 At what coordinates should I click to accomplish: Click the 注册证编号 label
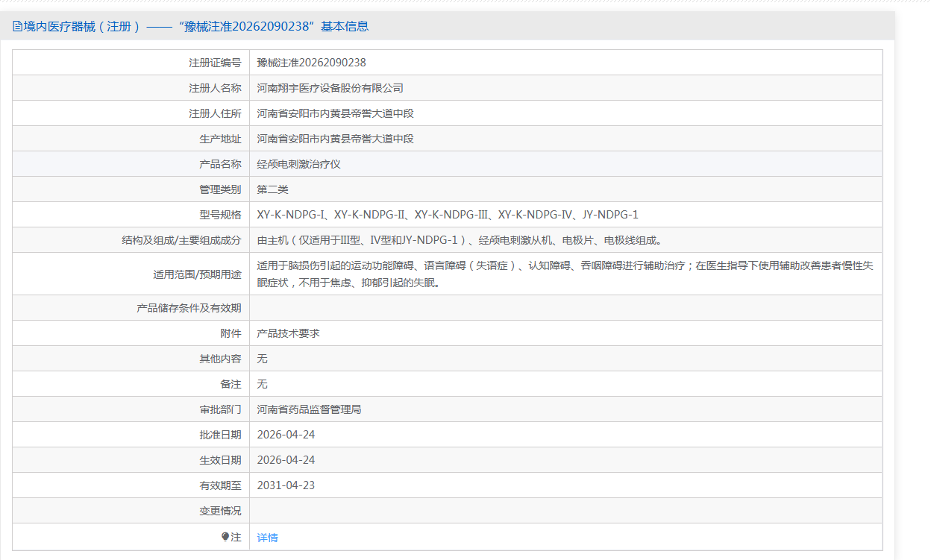[x=215, y=63]
